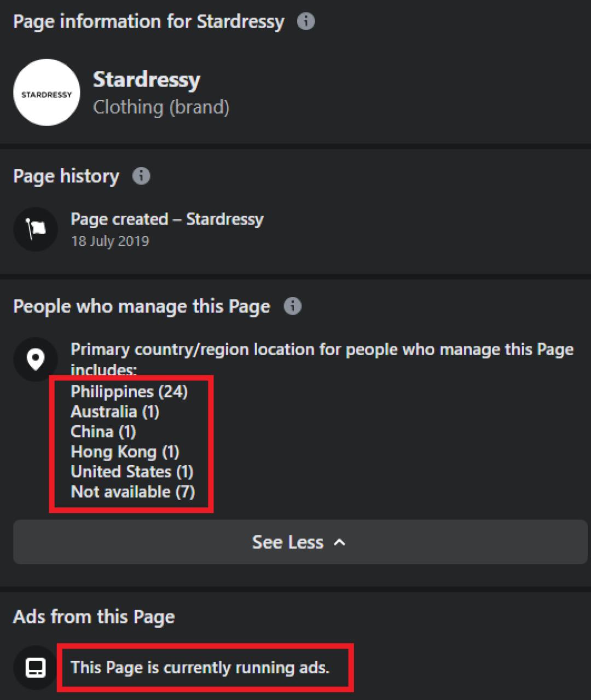
Task: Click the Stardressy profile logo
Action: [47, 92]
